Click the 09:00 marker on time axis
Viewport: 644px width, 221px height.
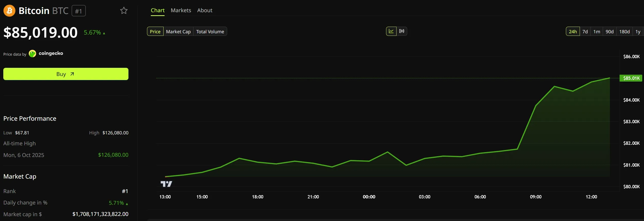point(536,197)
